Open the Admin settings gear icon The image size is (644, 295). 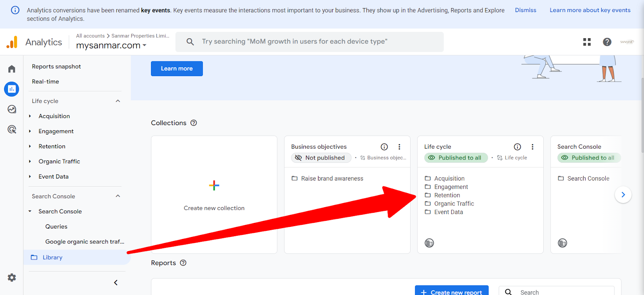click(12, 278)
